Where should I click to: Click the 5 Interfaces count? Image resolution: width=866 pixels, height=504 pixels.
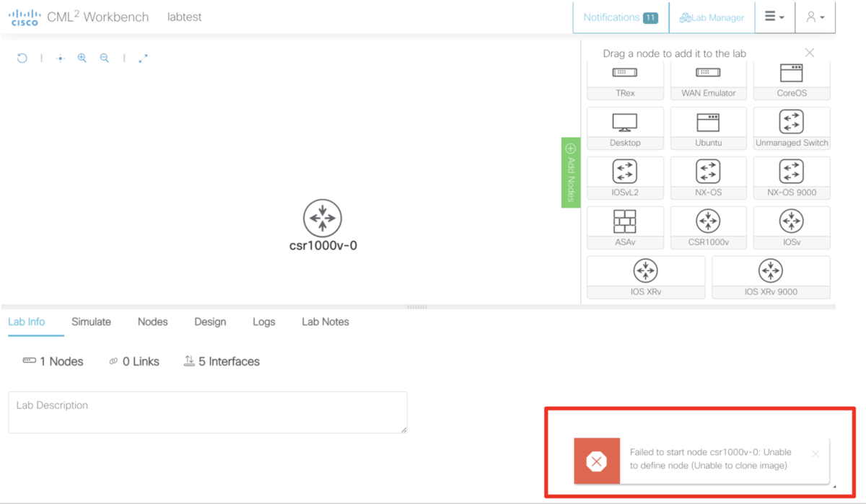(x=222, y=361)
